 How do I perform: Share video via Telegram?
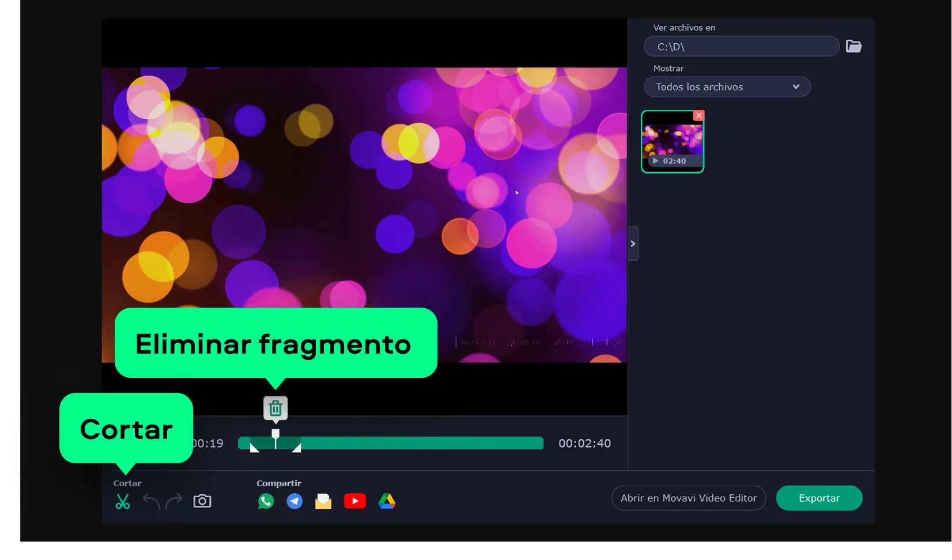click(294, 501)
